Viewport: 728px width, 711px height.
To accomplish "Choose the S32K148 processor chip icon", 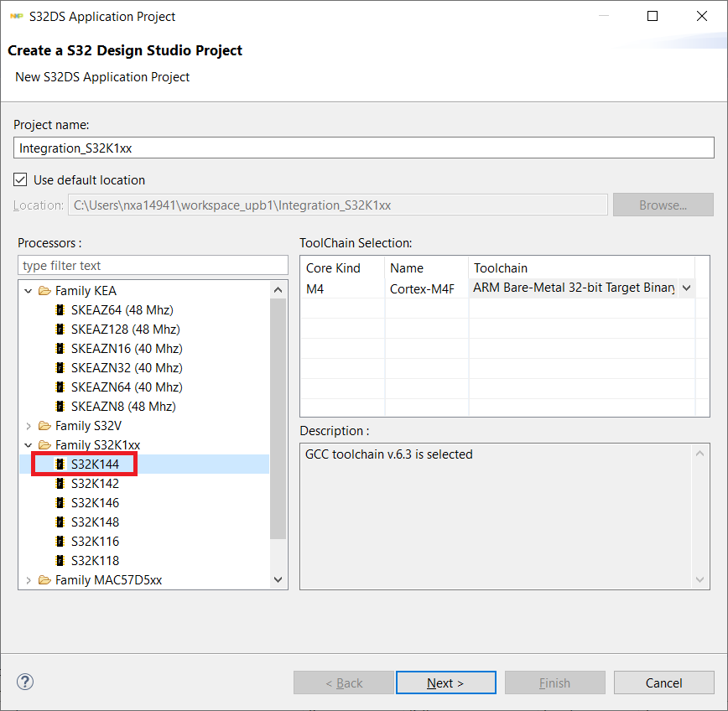I will click(x=60, y=522).
